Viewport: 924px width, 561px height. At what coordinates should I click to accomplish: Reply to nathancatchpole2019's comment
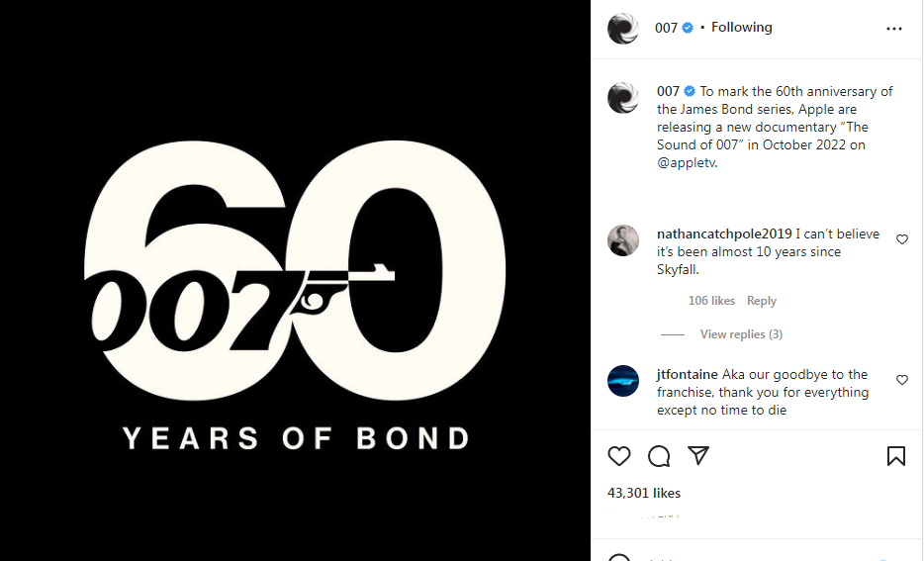(x=762, y=301)
